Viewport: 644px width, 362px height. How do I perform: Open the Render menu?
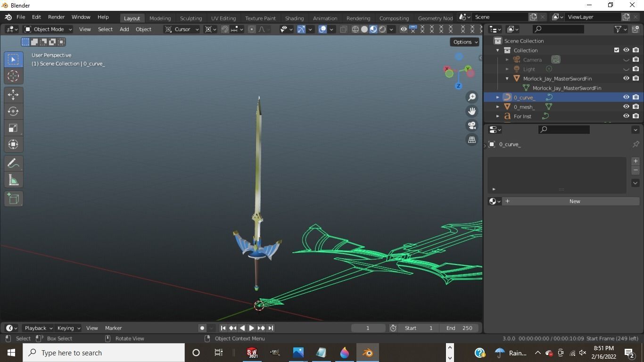point(56,17)
